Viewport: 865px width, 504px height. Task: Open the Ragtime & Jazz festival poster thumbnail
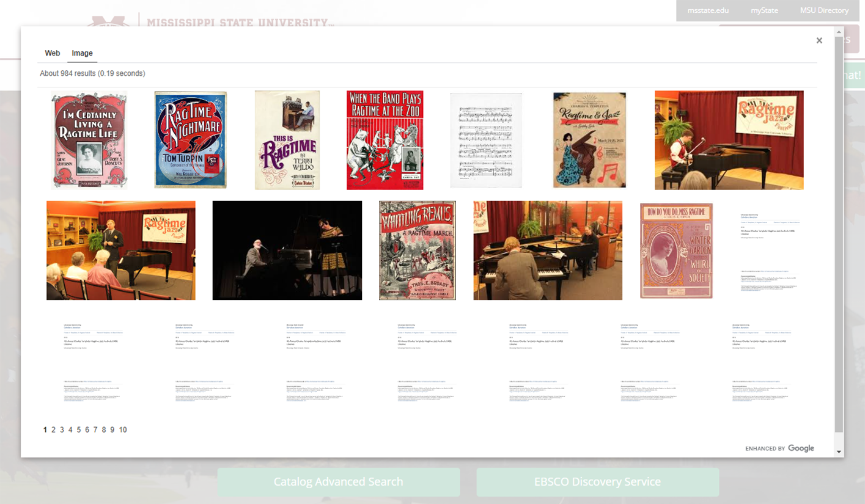pyautogui.click(x=589, y=141)
